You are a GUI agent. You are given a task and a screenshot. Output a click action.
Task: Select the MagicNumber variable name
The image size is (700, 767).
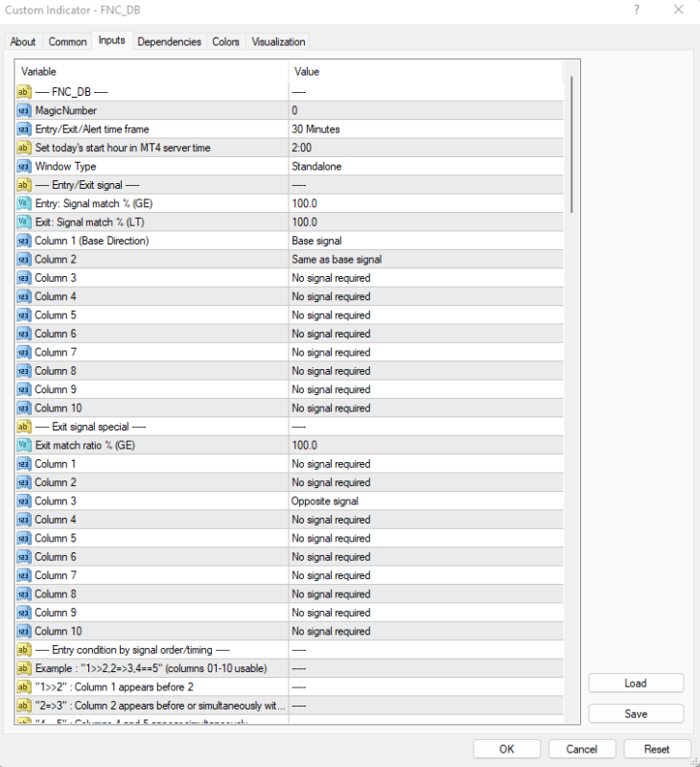pos(66,110)
